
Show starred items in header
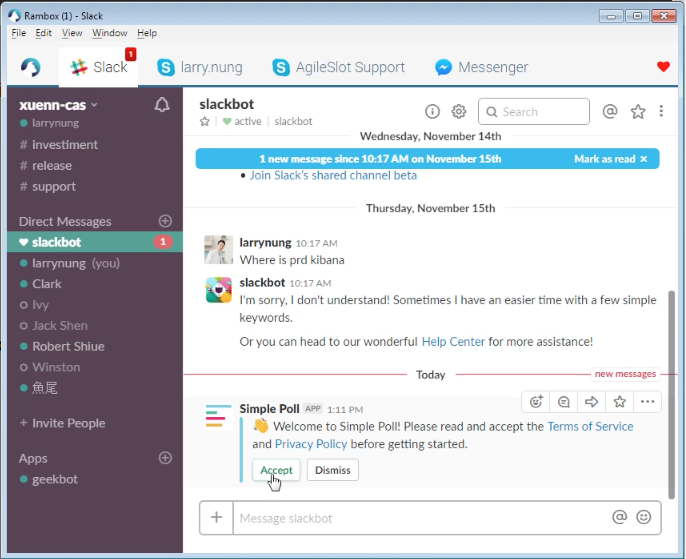pyautogui.click(x=638, y=112)
